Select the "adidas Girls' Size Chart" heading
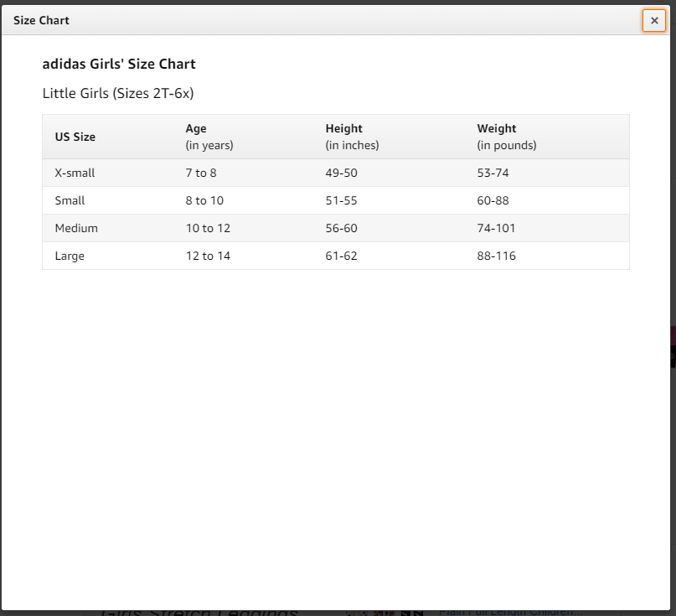 coord(119,64)
